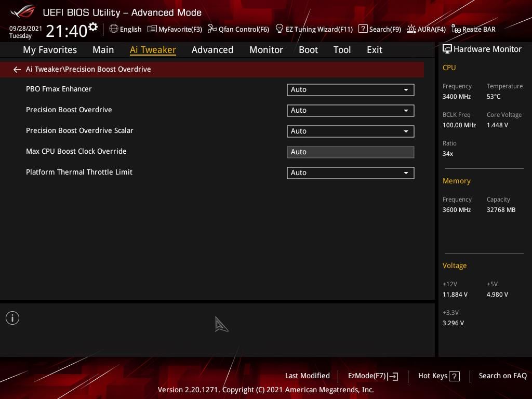Open PBO Fmax Enhancer dropdown
This screenshot has width=532, height=399.
(351, 89)
